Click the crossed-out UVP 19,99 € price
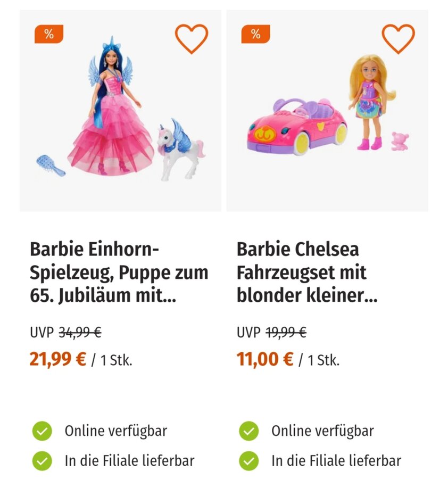 [286, 333]
